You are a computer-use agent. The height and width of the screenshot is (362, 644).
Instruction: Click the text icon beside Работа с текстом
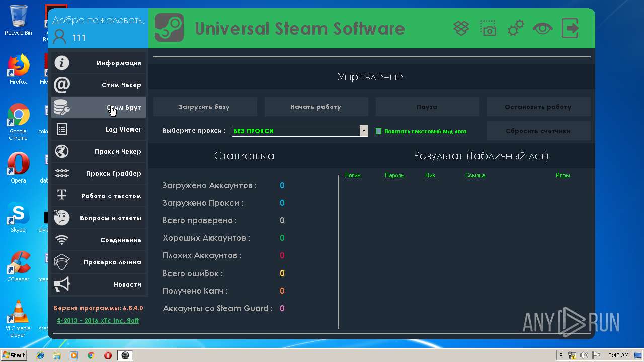(x=62, y=195)
